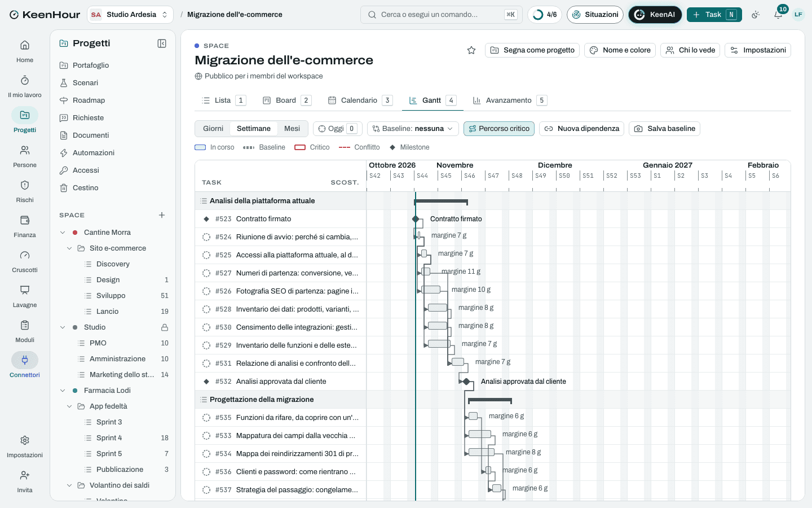Click the theme toggle icon in top bar
Viewport: 812px width, 508px height.
[756, 15]
